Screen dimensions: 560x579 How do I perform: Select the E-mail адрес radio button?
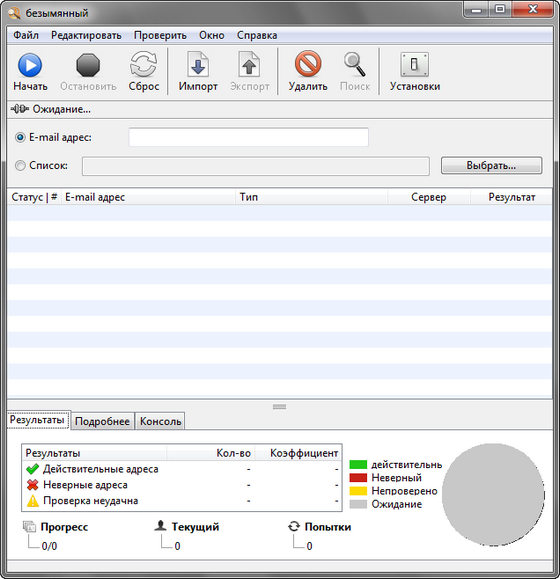20,137
